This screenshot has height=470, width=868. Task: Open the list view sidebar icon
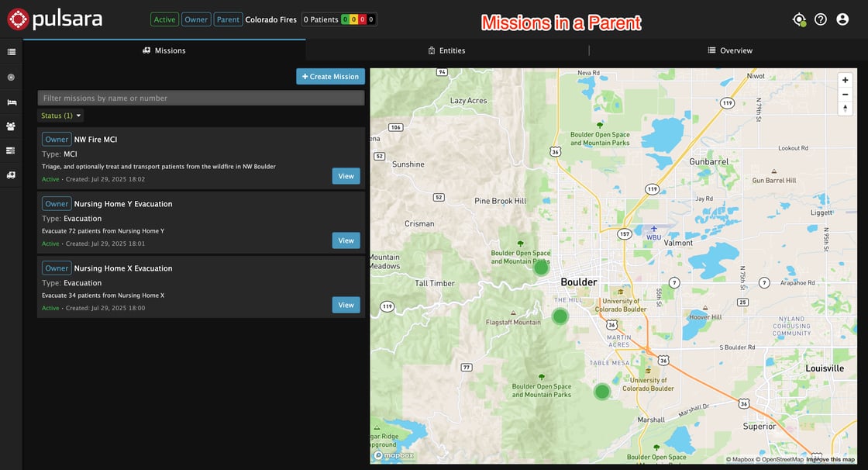tap(11, 52)
